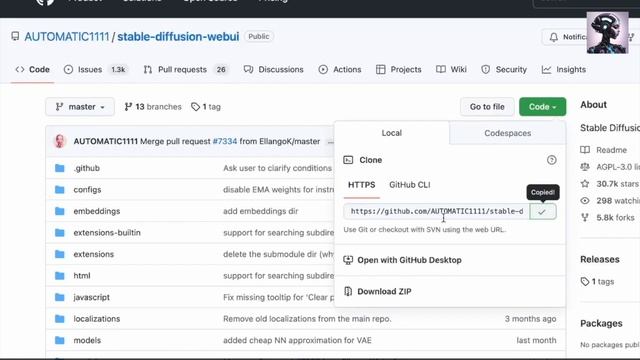View the 5.8k forks link

coord(608,218)
